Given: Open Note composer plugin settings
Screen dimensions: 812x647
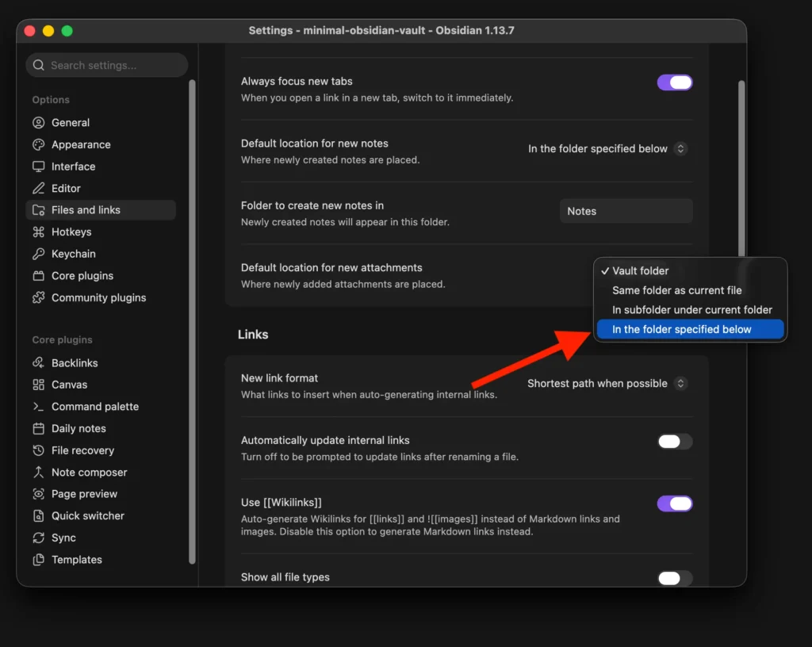Looking at the screenshot, I should [101, 472].
